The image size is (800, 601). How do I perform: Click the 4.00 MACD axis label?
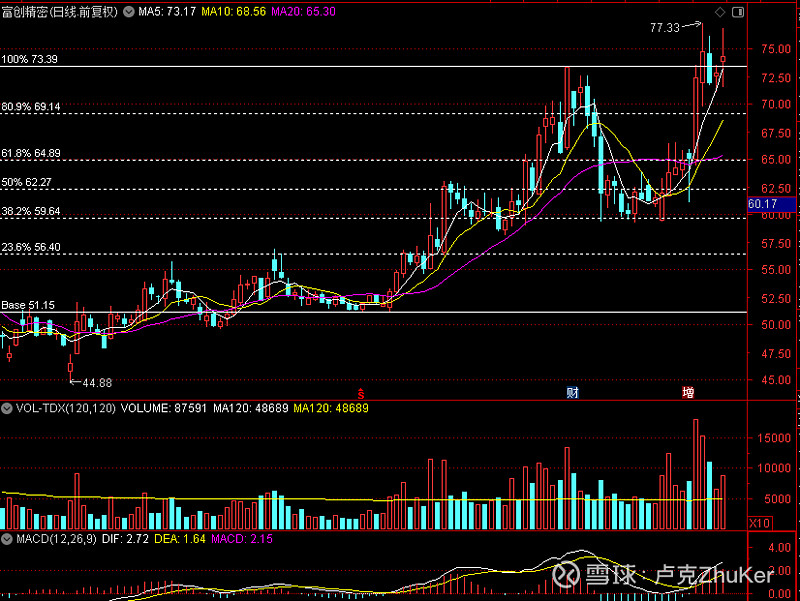780,547
